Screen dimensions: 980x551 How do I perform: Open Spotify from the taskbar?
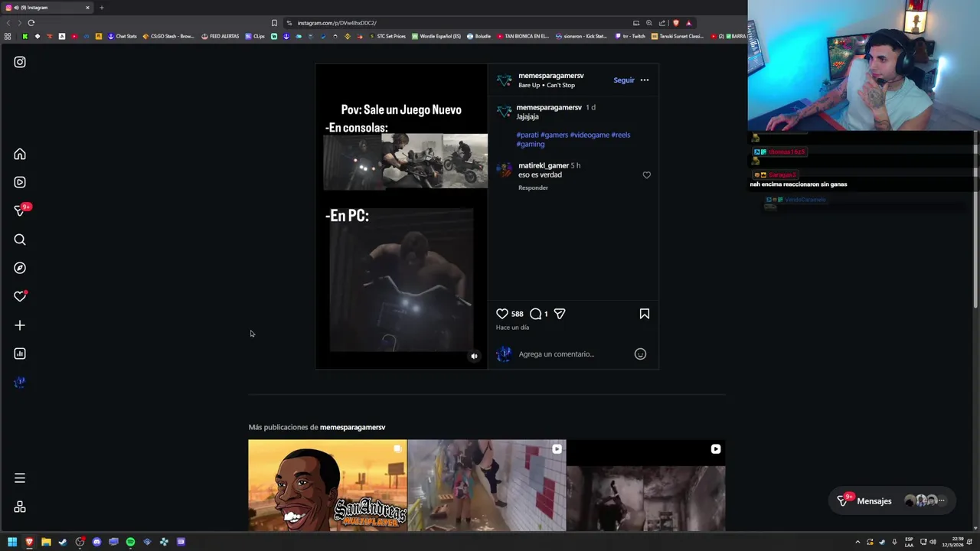[130, 542]
